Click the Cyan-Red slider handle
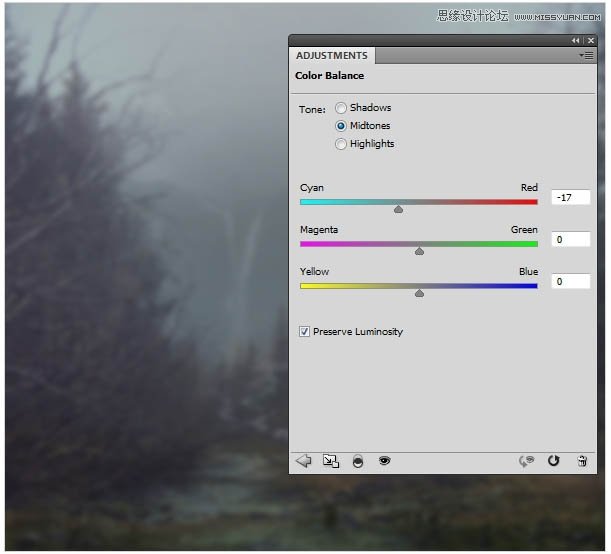 coord(399,209)
